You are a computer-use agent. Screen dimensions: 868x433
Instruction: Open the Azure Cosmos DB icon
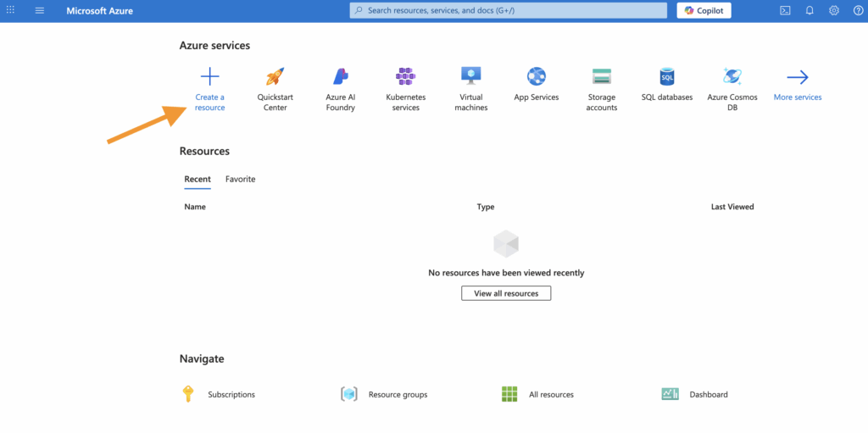point(732,76)
